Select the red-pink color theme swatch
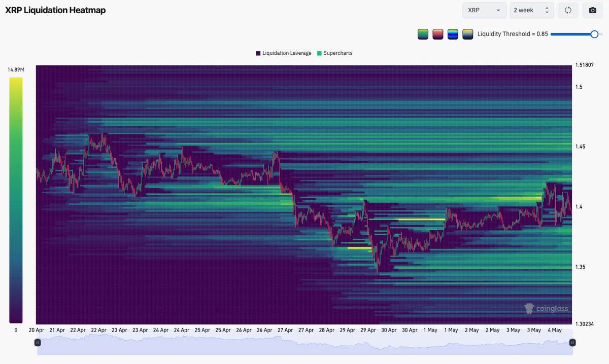Image resolution: width=609 pixels, height=364 pixels. (x=437, y=34)
